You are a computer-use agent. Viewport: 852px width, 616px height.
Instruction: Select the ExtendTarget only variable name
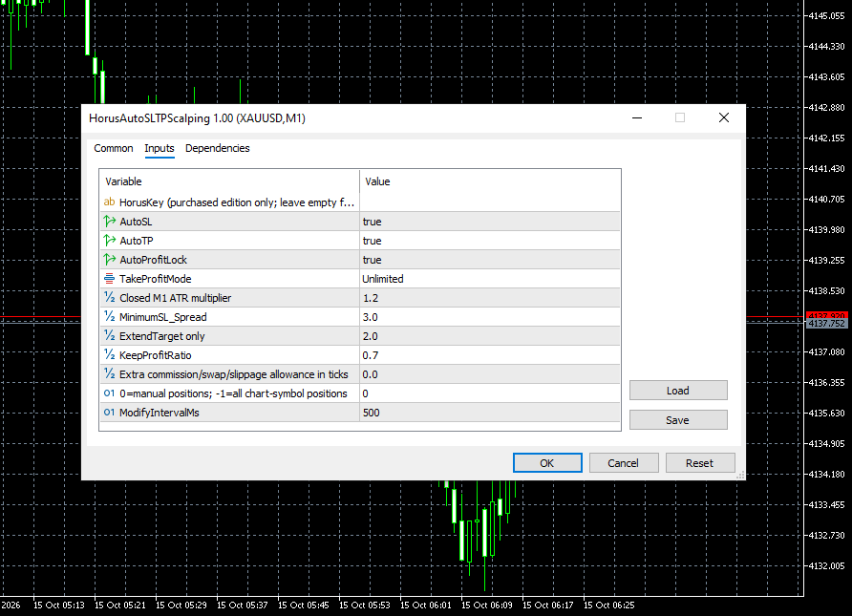[162, 336]
